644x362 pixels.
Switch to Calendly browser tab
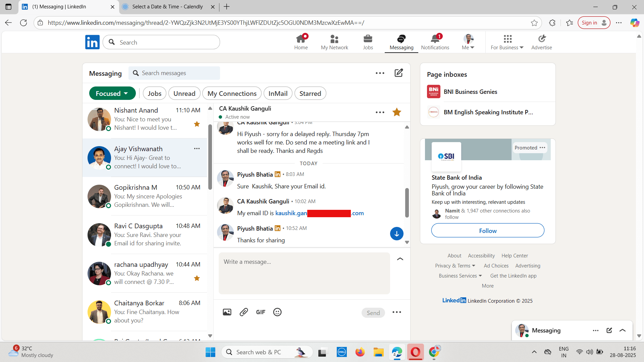(x=168, y=7)
